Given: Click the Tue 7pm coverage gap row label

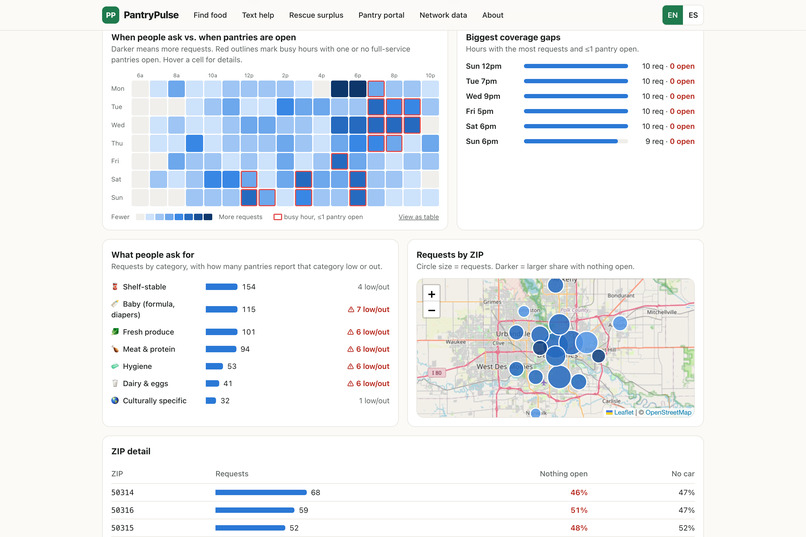Looking at the screenshot, I should [x=481, y=81].
